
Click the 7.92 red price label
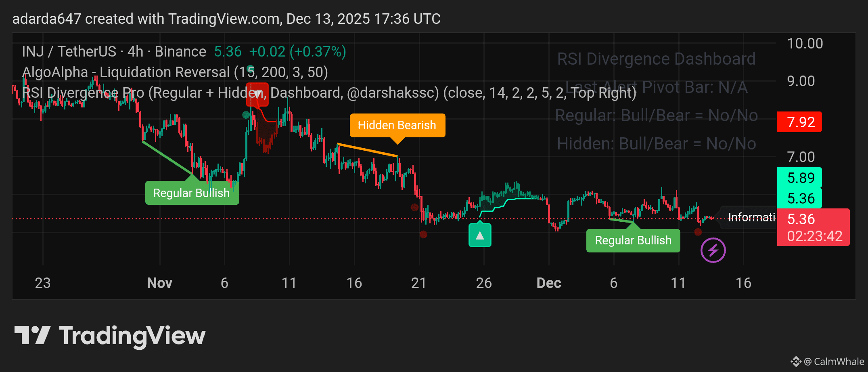(799, 122)
